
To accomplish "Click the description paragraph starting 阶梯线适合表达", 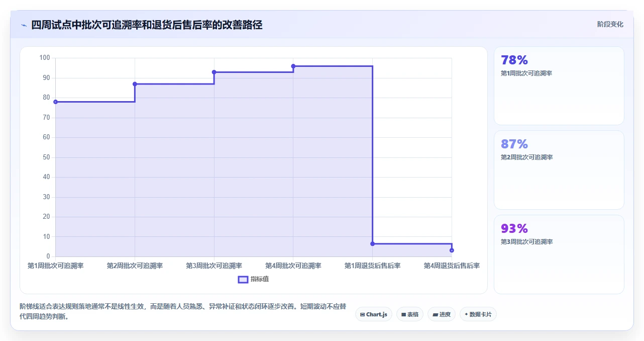I will [x=183, y=311].
